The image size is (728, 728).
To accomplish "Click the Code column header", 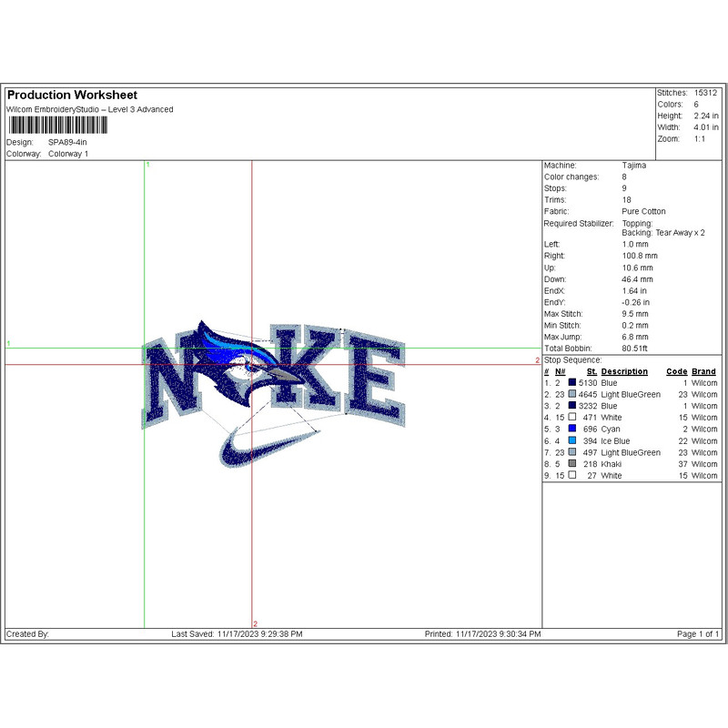I will point(676,371).
